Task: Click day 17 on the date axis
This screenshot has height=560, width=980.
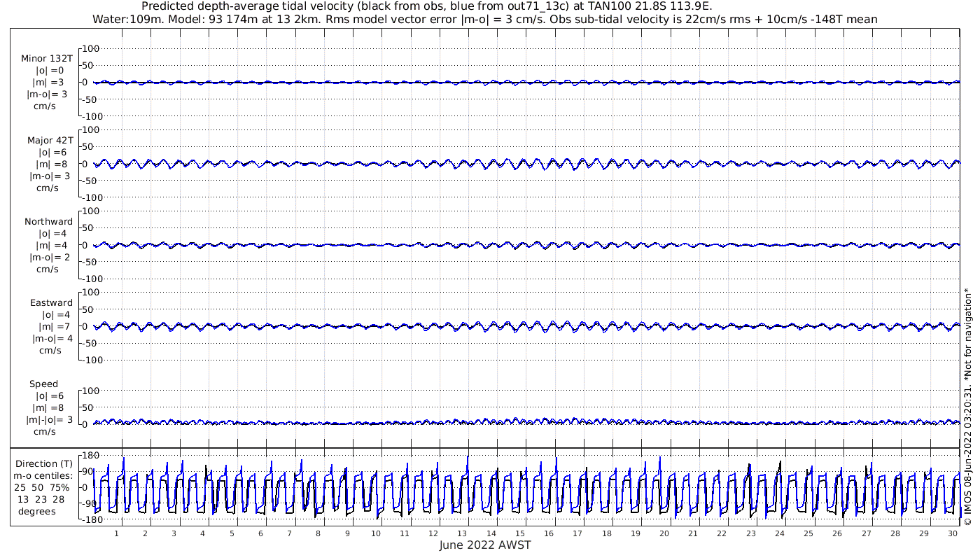Action: [577, 533]
